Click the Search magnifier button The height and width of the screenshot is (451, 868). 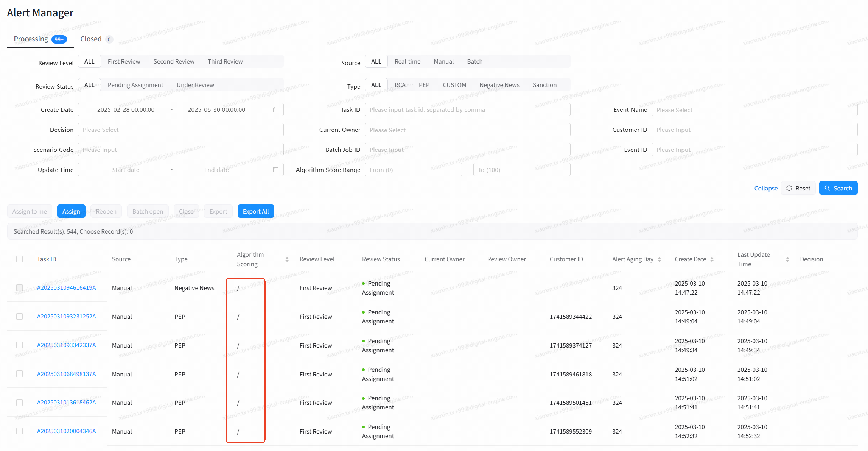[x=838, y=188]
